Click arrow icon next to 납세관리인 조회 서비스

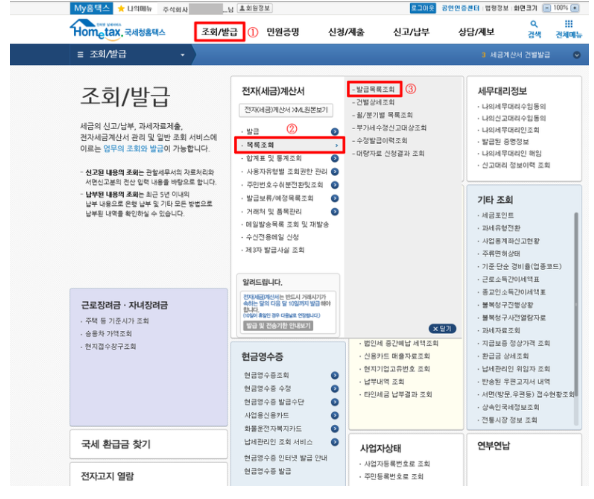click(x=335, y=442)
